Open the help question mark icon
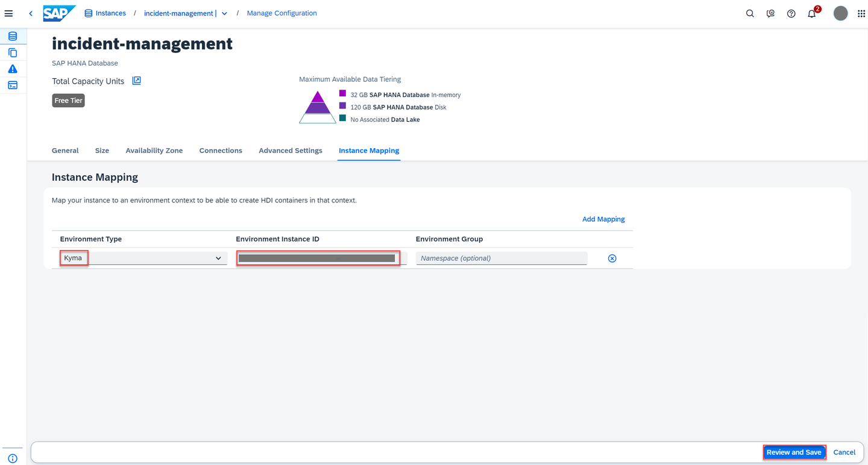The width and height of the screenshot is (868, 465). pos(791,13)
